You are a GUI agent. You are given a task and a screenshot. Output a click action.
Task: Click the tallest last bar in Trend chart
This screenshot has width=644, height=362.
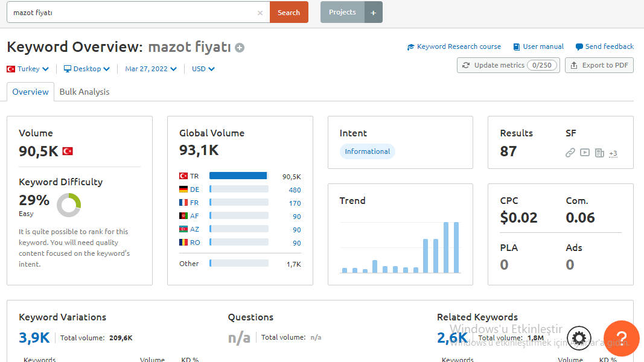(456, 247)
